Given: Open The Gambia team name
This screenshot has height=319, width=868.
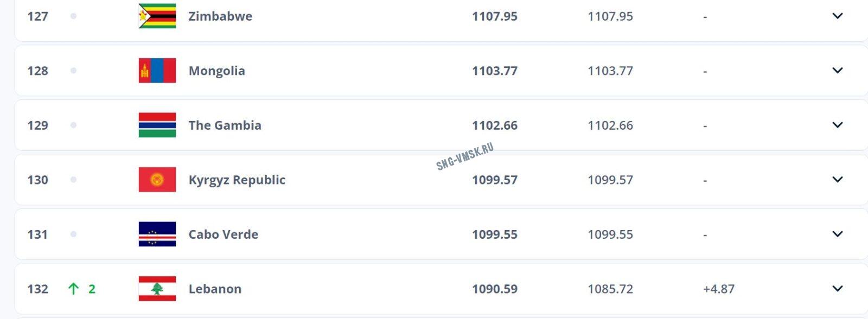Looking at the screenshot, I should [225, 125].
